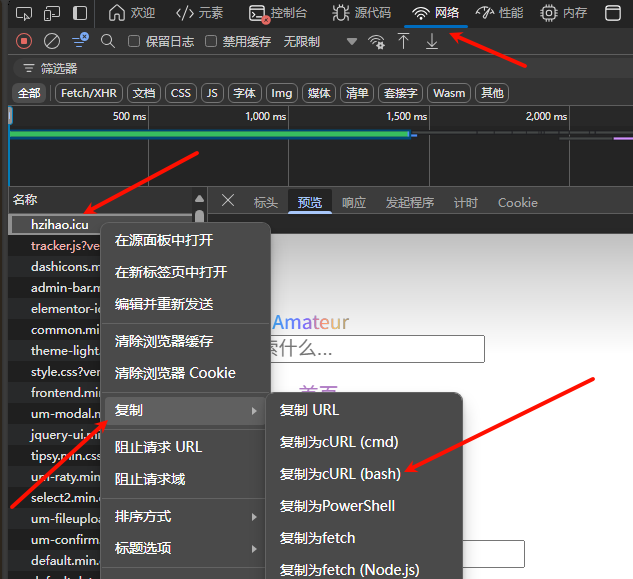Select 在新标签页中打开 from context menu
Image resolution: width=633 pixels, height=579 pixels.
click(x=171, y=272)
